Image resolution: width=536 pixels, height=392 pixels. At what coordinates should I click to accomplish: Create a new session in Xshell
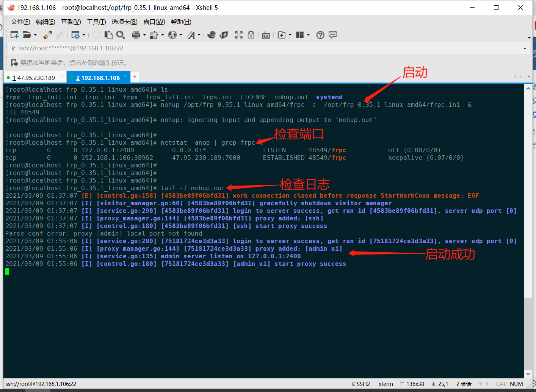(14, 35)
